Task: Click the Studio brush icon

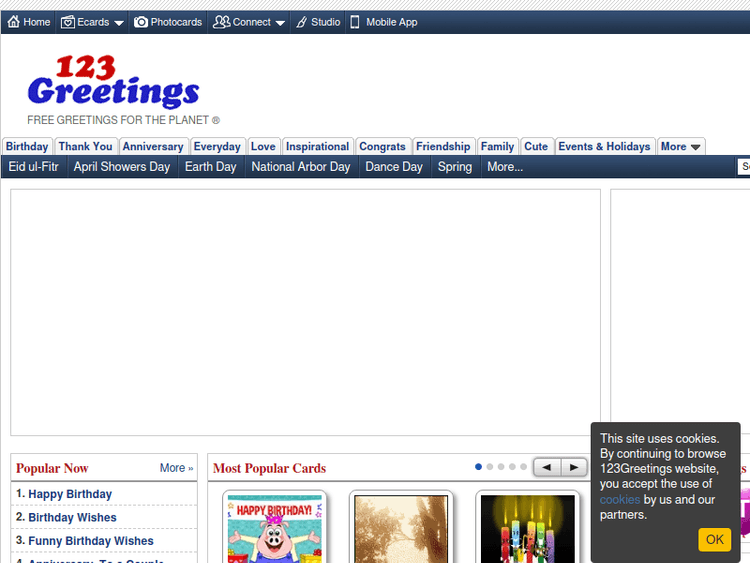Action: click(301, 22)
